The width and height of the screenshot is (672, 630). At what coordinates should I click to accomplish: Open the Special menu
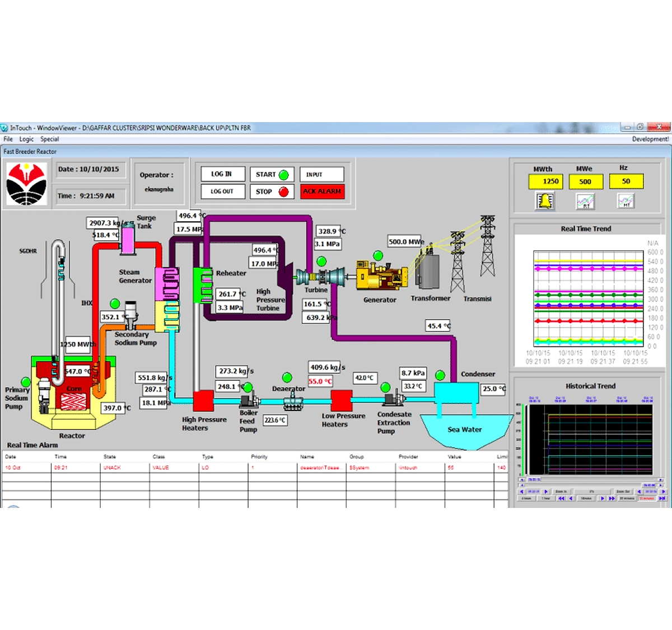click(50, 139)
